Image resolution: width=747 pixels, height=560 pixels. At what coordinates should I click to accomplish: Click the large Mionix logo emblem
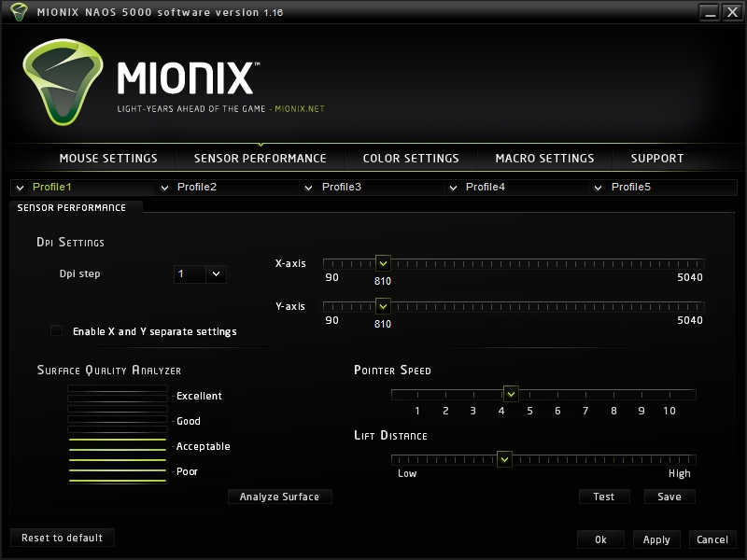(63, 82)
